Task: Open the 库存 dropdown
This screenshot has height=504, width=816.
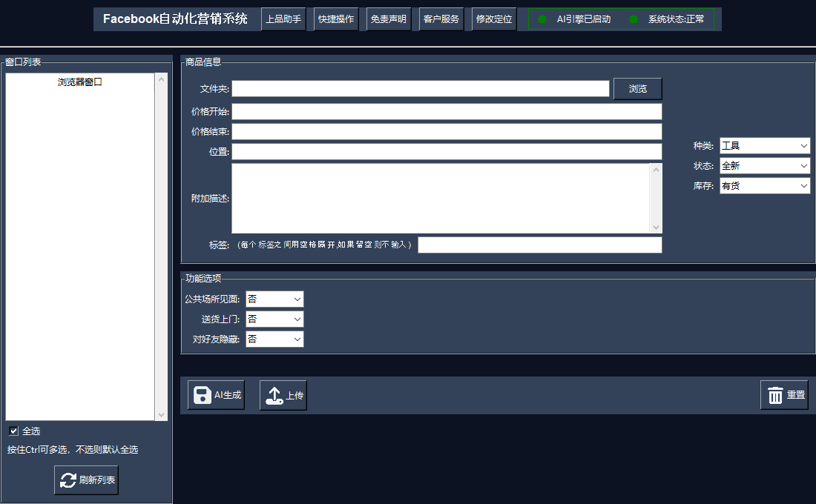Action: pyautogui.click(x=764, y=186)
